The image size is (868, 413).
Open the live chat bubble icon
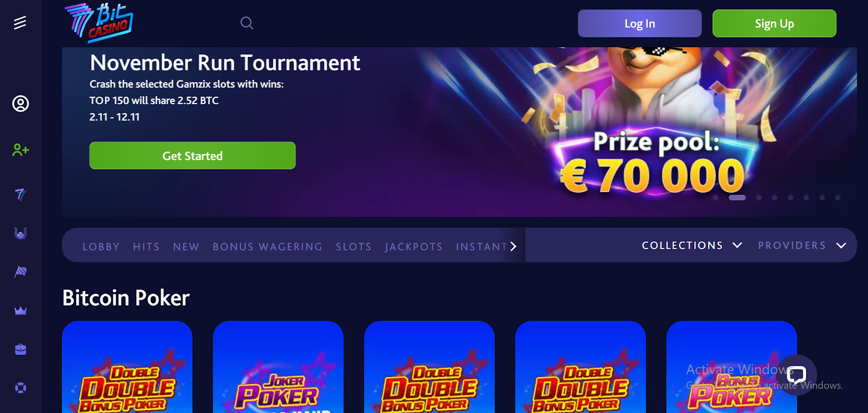796,374
